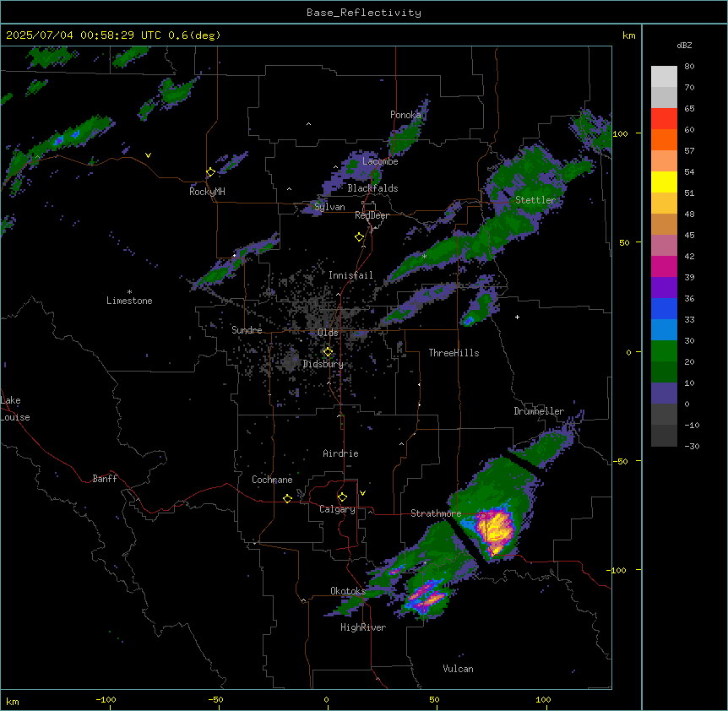
Task: Click the Airdrie label
Action: click(x=340, y=453)
